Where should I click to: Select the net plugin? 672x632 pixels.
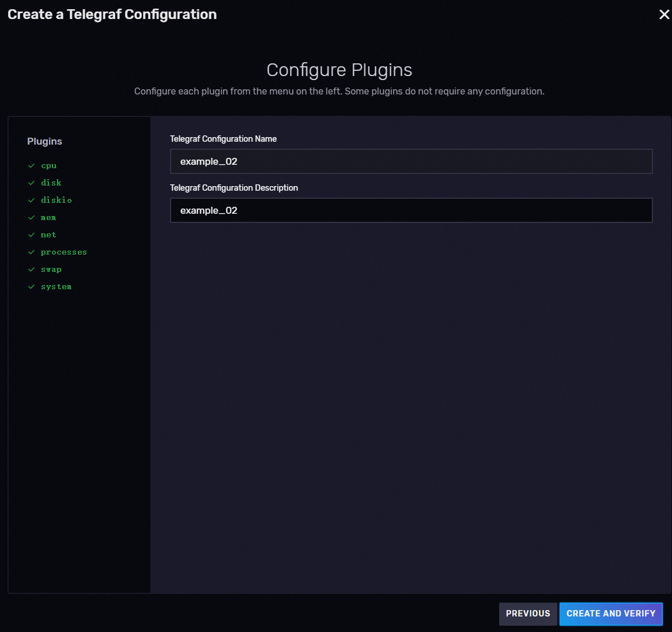coord(48,235)
